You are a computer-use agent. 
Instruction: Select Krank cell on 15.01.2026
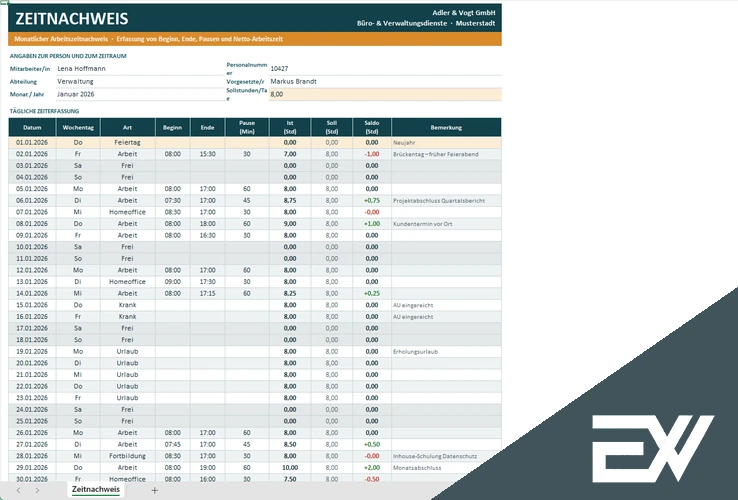[x=128, y=305]
